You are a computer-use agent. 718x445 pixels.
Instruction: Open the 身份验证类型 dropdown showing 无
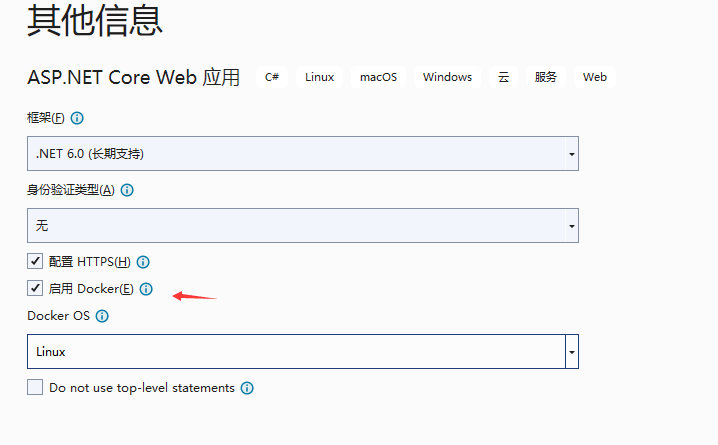click(x=303, y=226)
